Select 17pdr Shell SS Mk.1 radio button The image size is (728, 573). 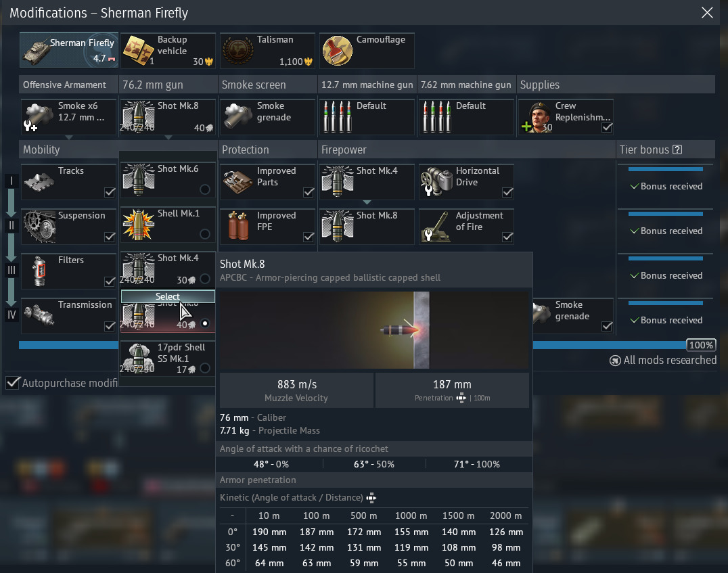coord(204,368)
